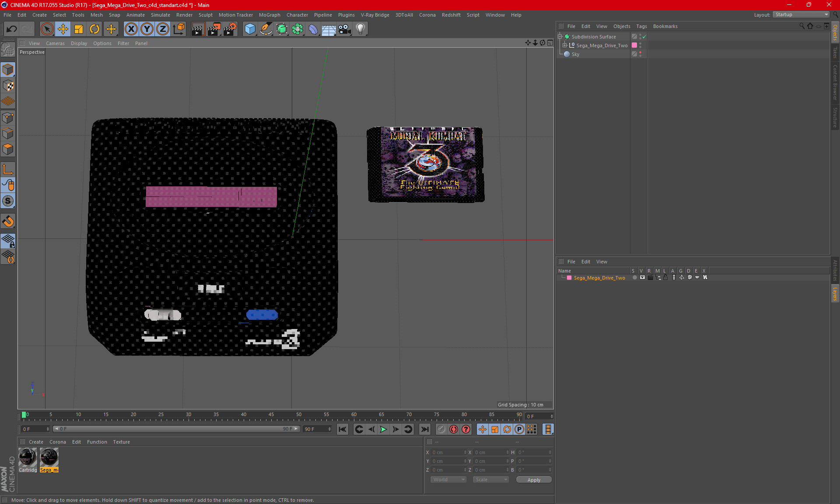Go to start of animation
This screenshot has width=840, height=504.
tap(343, 430)
